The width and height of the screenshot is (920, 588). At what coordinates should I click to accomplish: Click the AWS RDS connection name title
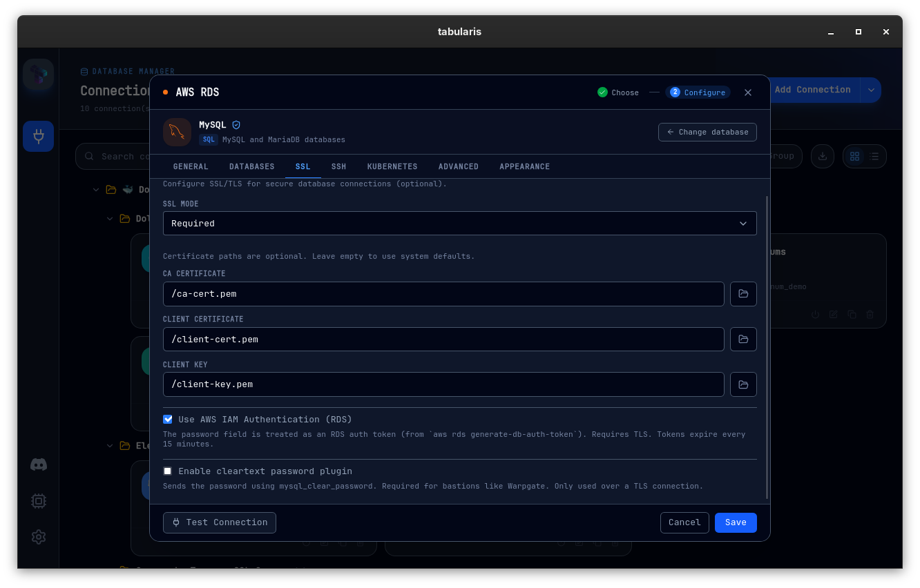(x=198, y=92)
